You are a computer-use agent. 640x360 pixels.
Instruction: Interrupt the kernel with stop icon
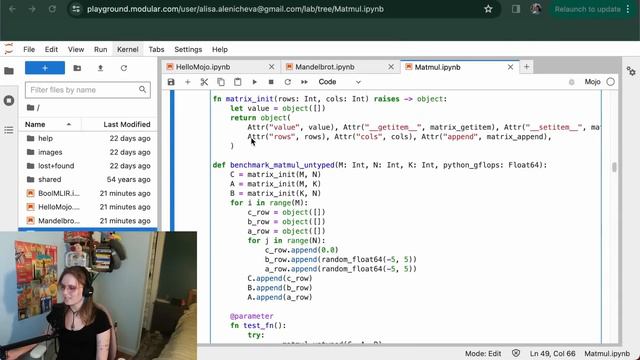(271, 82)
